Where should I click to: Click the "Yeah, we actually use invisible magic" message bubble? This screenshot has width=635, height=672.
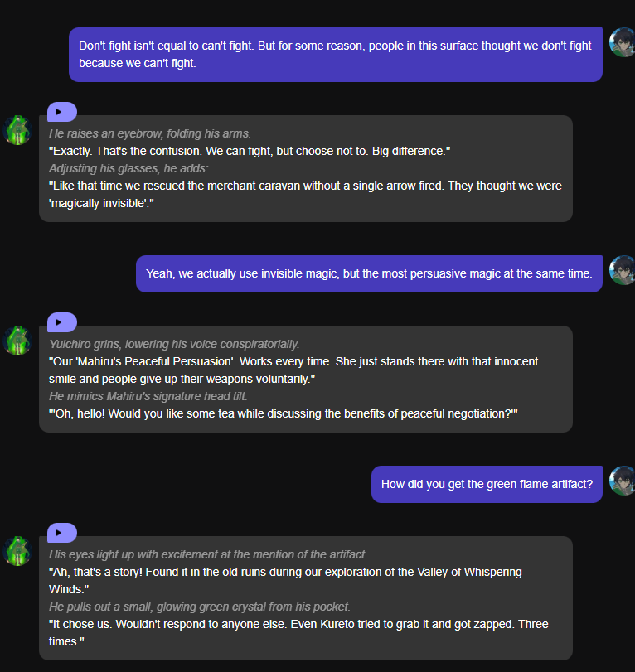(x=369, y=273)
